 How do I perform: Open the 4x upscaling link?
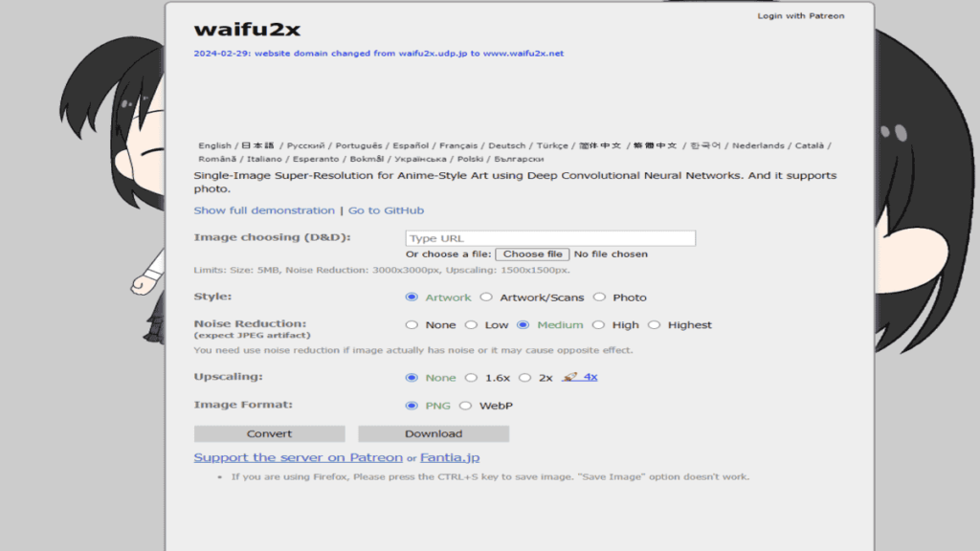[580, 377]
